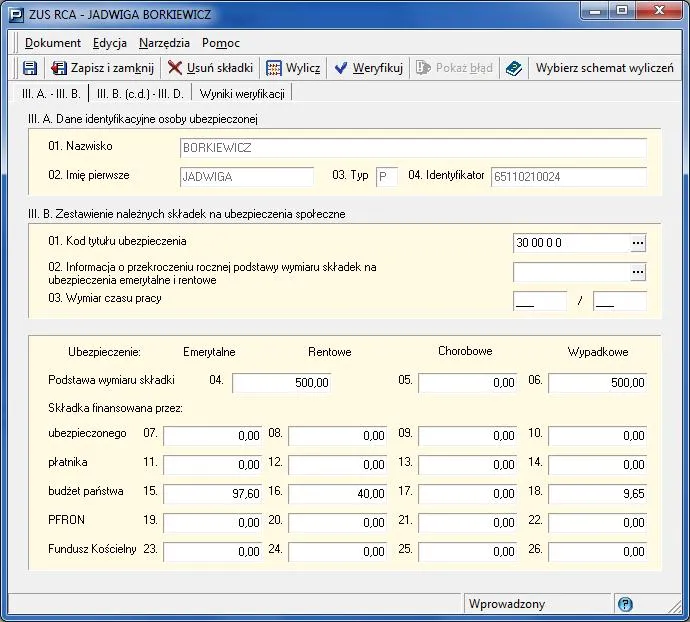Switch to III. B. (c.d.) - III. D. tab
This screenshot has width=690, height=622.
tap(139, 94)
